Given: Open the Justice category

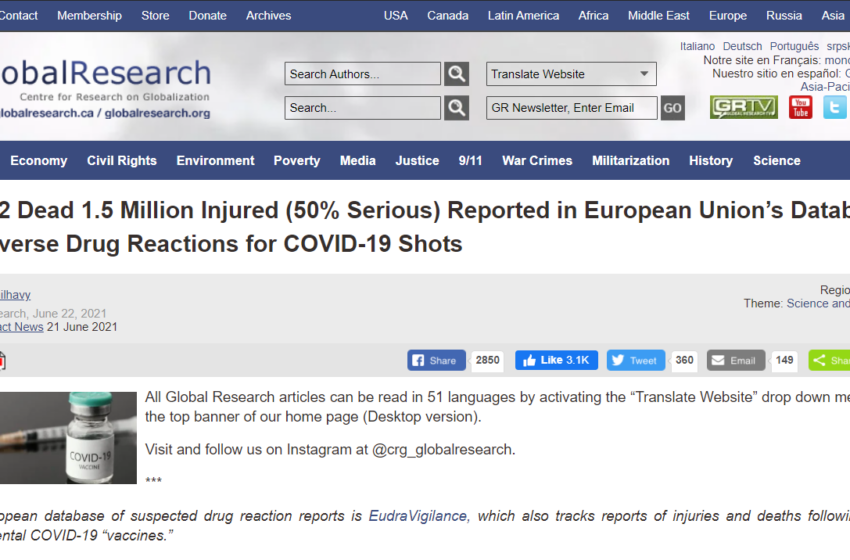Looking at the screenshot, I should [417, 160].
